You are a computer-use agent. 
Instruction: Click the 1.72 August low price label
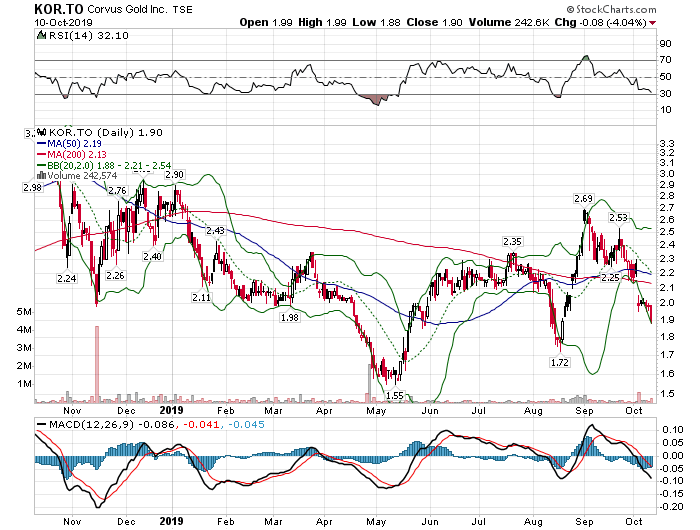(560, 362)
